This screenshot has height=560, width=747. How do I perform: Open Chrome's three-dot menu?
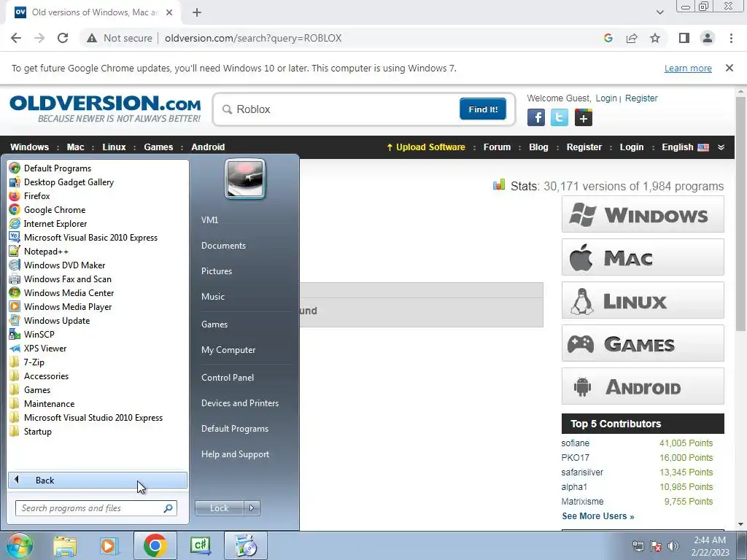point(731,38)
